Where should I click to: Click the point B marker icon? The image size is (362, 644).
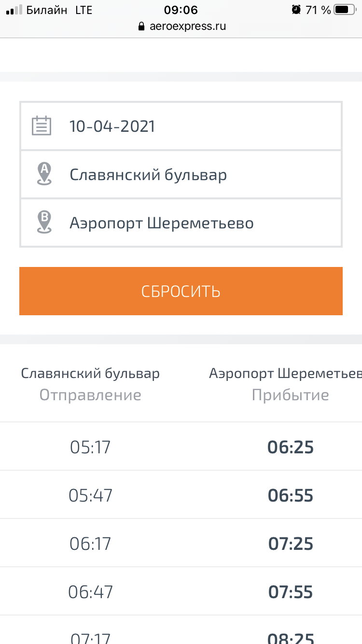(x=44, y=223)
